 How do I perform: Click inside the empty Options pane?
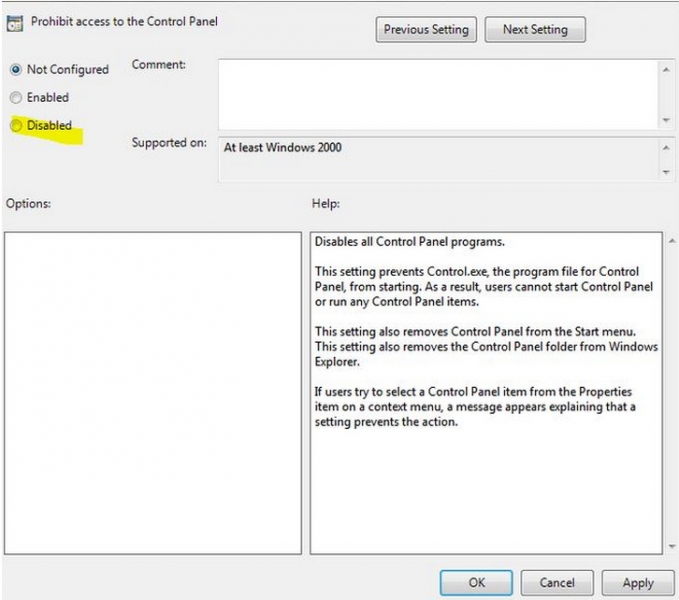[x=152, y=392]
